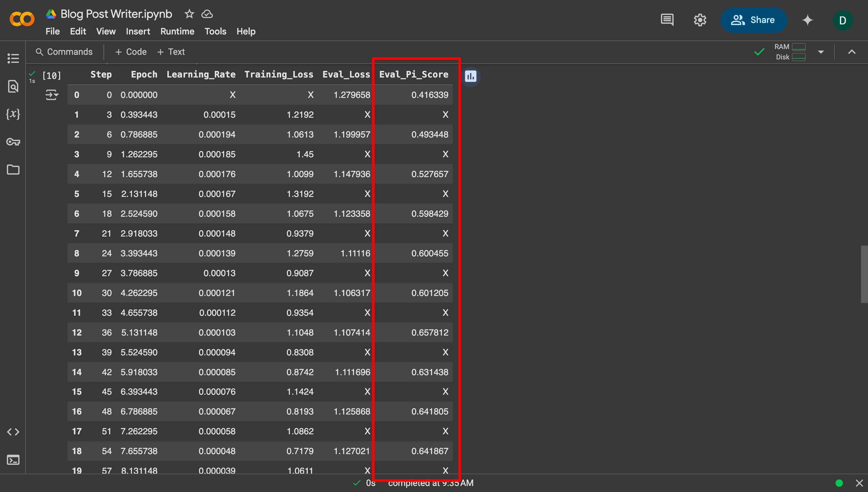Click the Epoch column header

(x=144, y=74)
